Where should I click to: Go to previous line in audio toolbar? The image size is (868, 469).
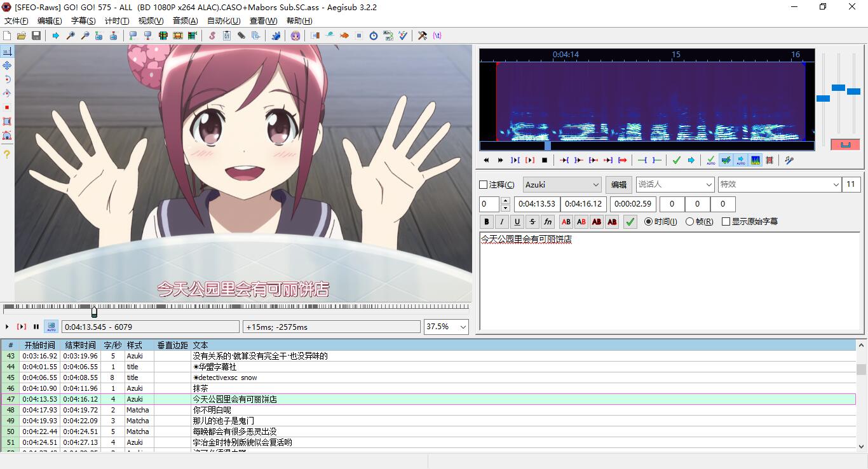coord(486,160)
